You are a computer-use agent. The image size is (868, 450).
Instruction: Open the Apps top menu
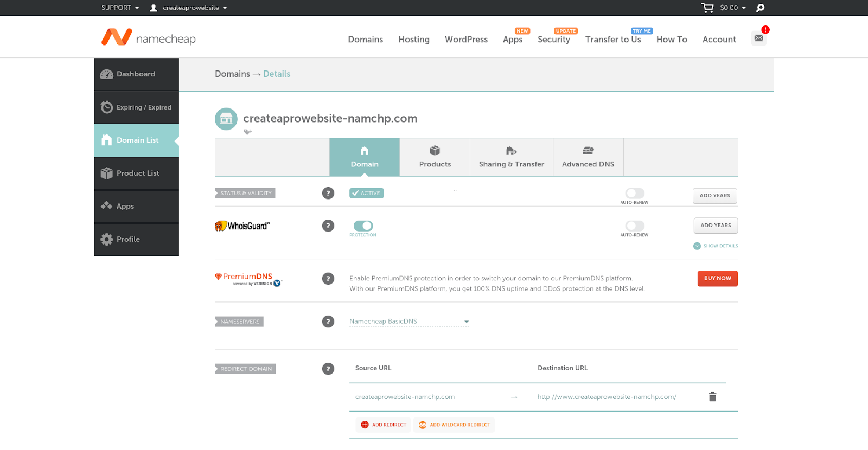513,40
